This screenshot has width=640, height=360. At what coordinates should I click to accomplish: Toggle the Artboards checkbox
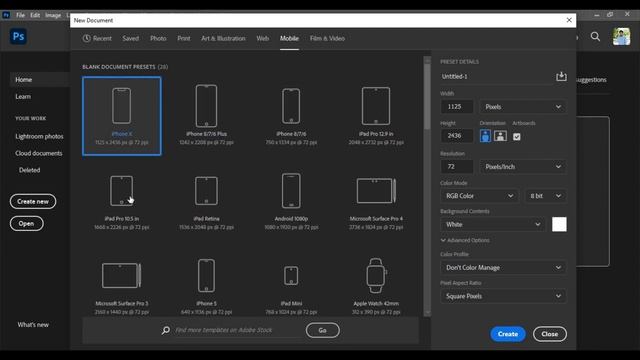click(517, 137)
